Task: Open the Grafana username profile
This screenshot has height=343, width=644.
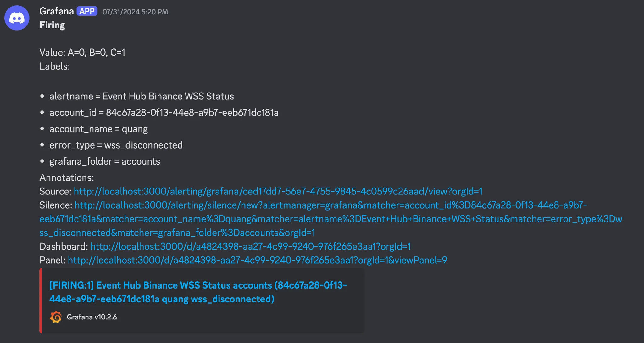Action: coord(57,11)
